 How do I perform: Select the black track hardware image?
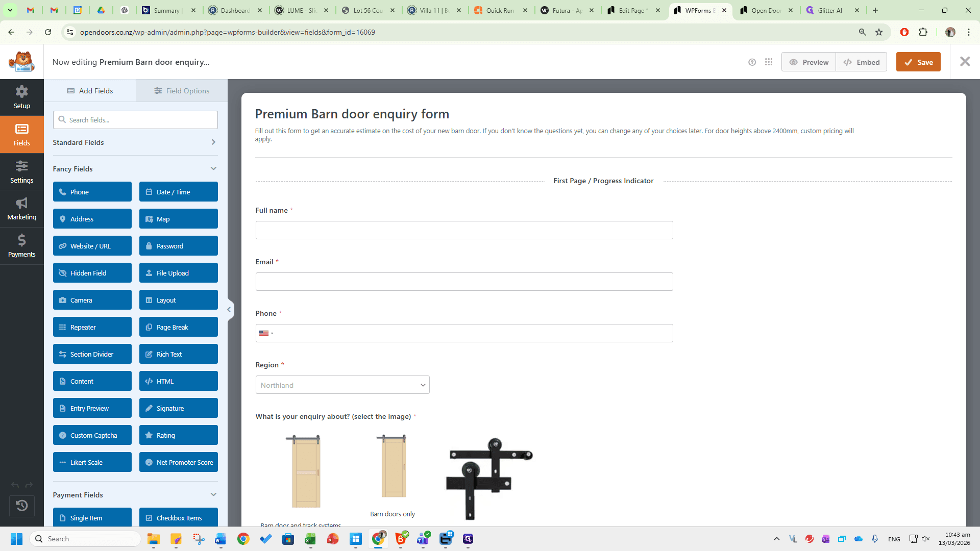(489, 478)
